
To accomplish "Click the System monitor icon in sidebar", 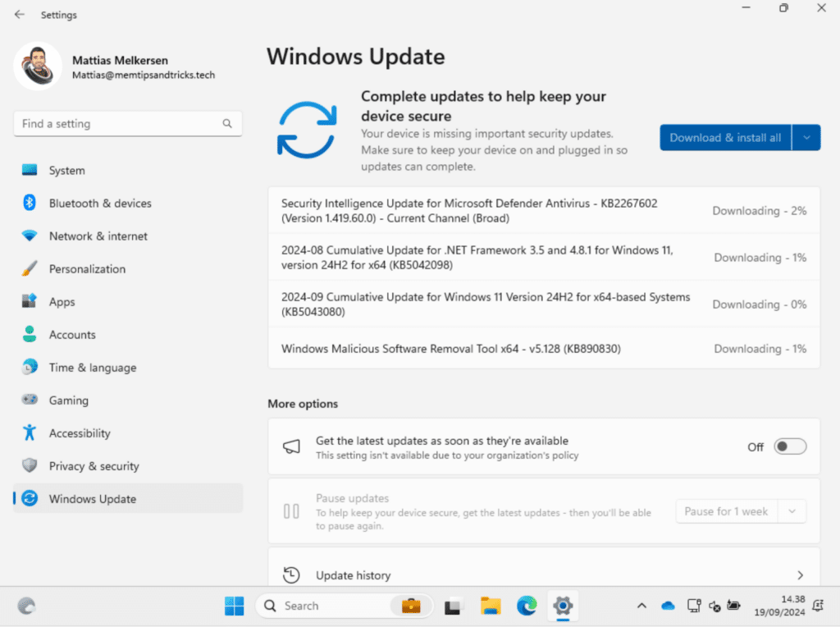I will pyautogui.click(x=30, y=171).
